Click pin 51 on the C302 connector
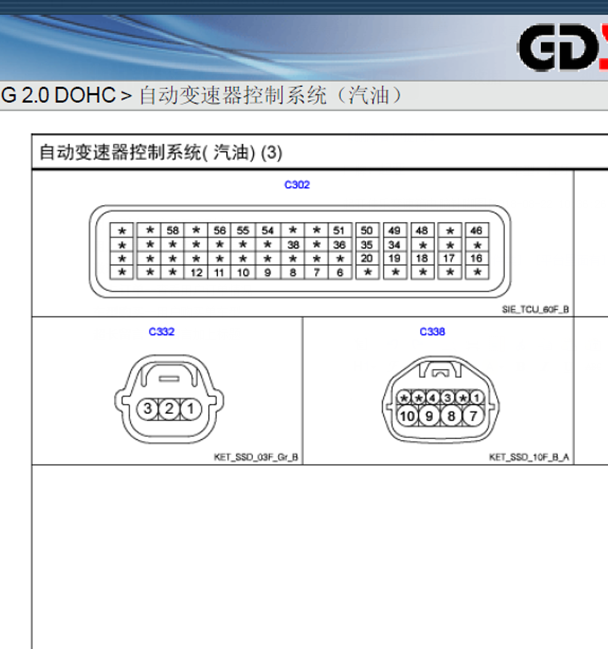Viewport: 608px width, 649px height. [339, 231]
